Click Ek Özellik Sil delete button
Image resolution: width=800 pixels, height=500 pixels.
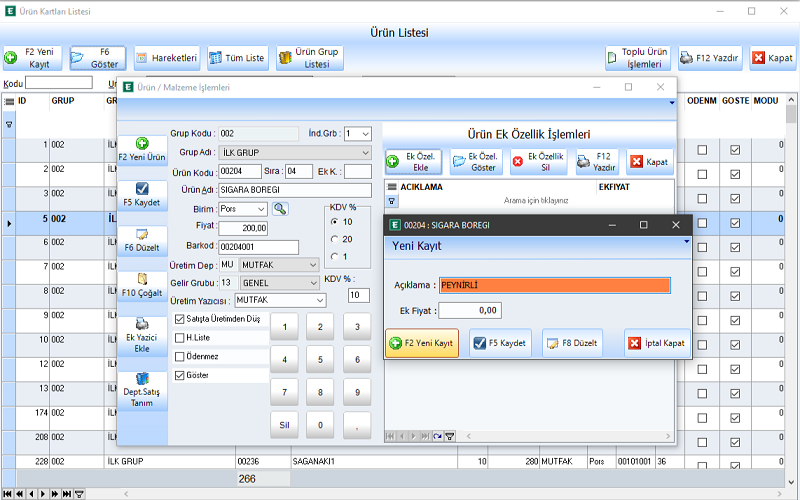[x=537, y=162]
